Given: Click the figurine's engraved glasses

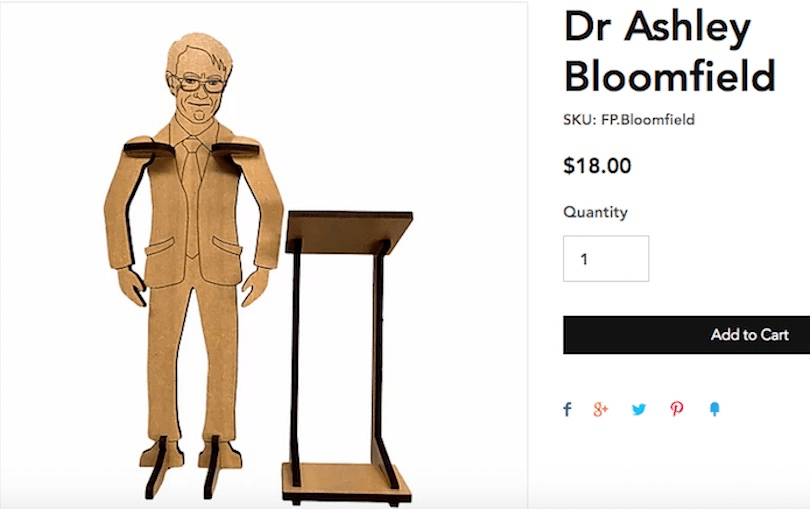Looking at the screenshot, I should pos(199,83).
